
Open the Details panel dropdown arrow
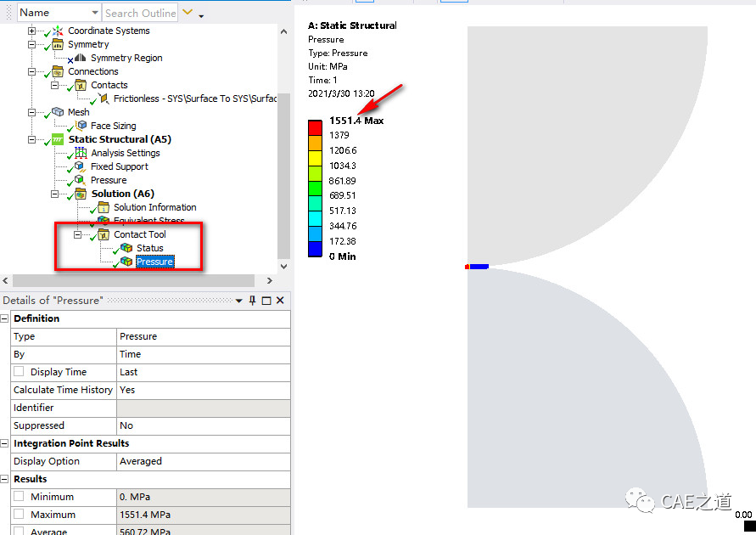(238, 301)
